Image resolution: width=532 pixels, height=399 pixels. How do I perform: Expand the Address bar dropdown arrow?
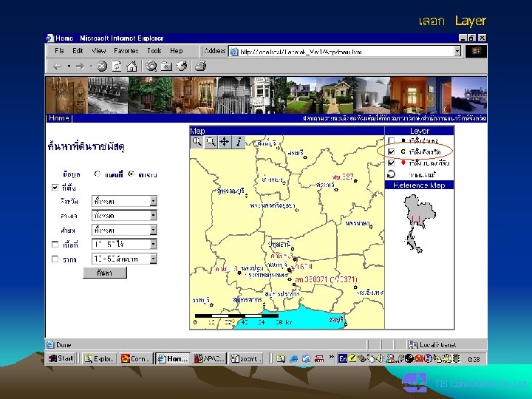(457, 51)
